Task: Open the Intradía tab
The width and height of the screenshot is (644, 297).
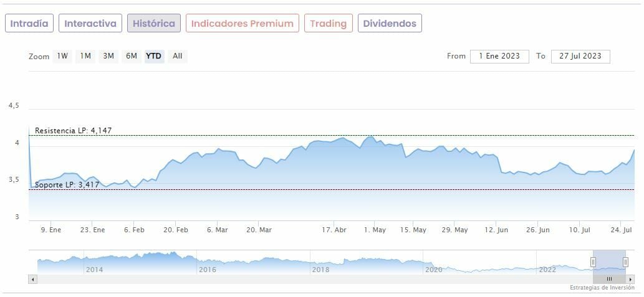Action: [x=29, y=24]
